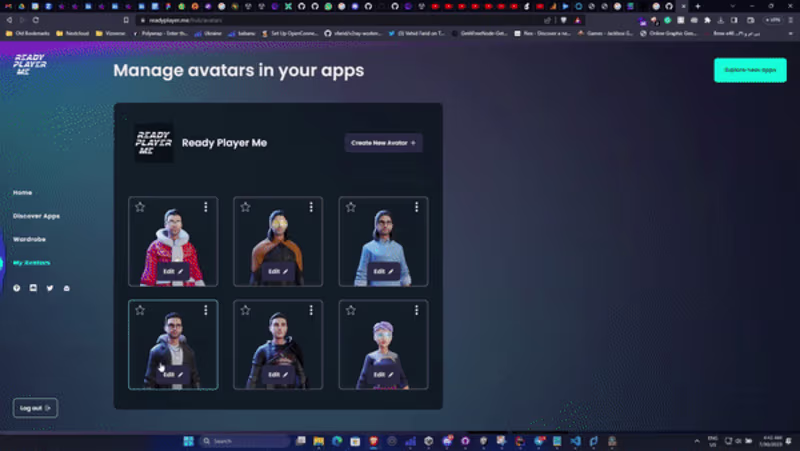Star the avatar wearing yellow glasses
This screenshot has width=800, height=451.
[245, 207]
